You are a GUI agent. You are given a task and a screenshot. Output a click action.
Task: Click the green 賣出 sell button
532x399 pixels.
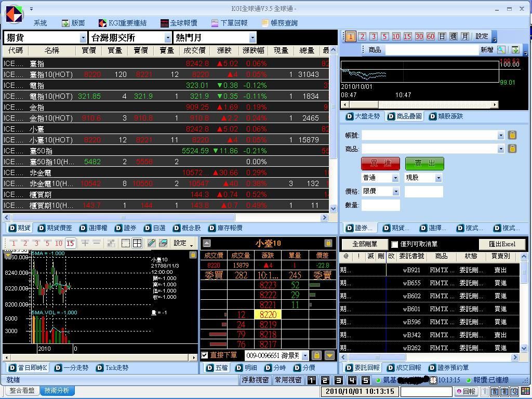pos(424,164)
